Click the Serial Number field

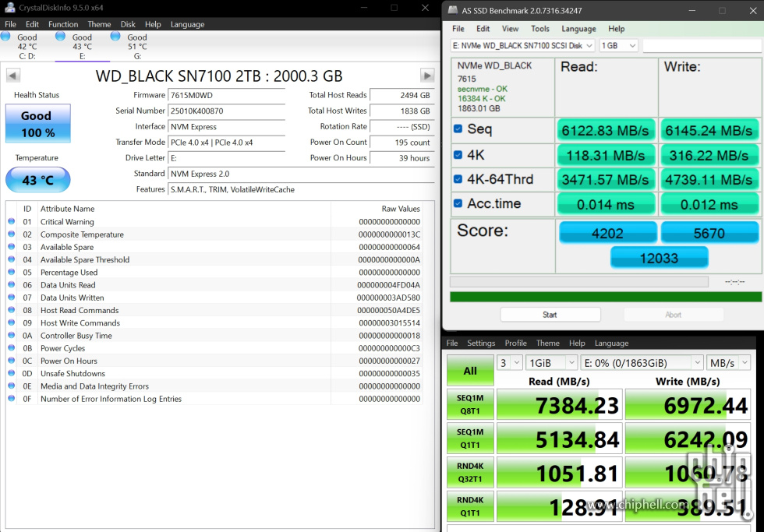pos(227,111)
